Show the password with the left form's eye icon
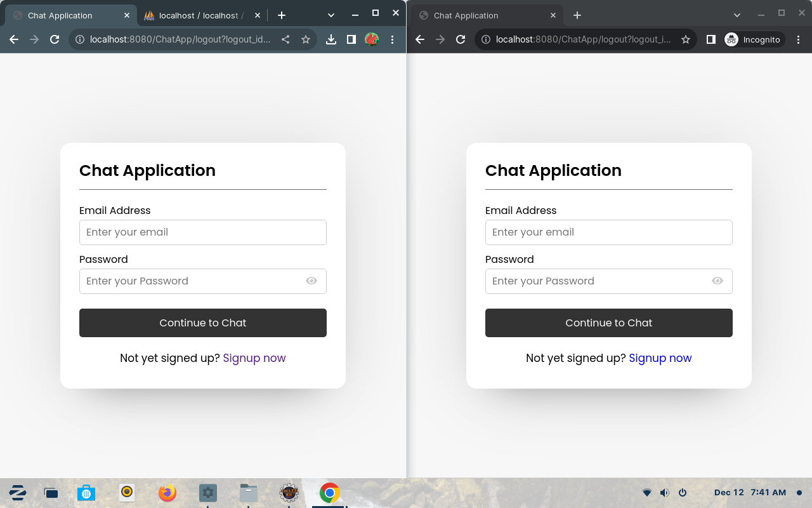Viewport: 812px width, 508px height. coord(311,281)
